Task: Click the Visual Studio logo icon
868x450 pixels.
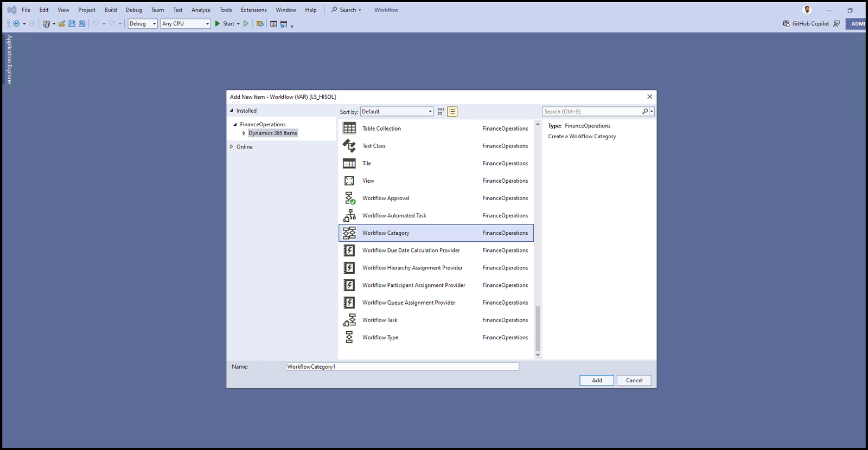Action: click(11, 10)
